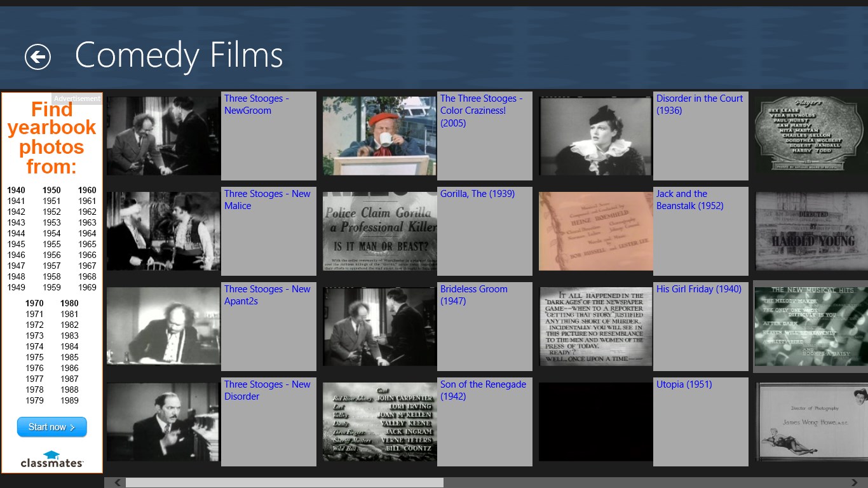Go back using the circled arrow icon
Image resolution: width=868 pixels, height=488 pixels.
pyautogui.click(x=37, y=57)
